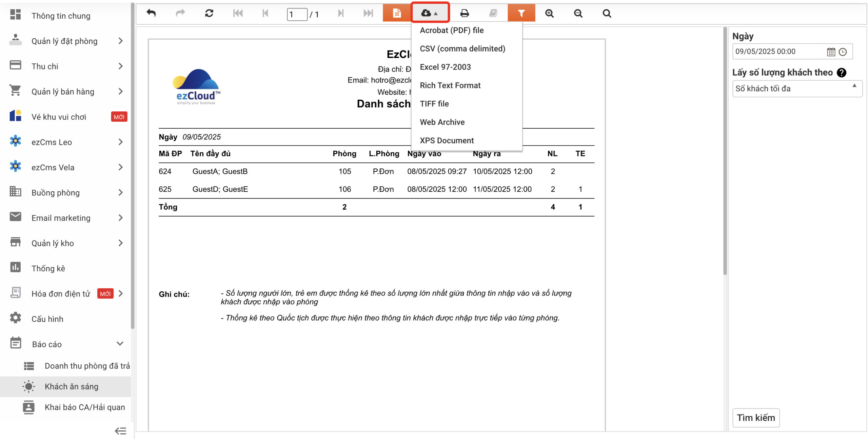
Task: Click the page number input field
Action: [x=297, y=14]
